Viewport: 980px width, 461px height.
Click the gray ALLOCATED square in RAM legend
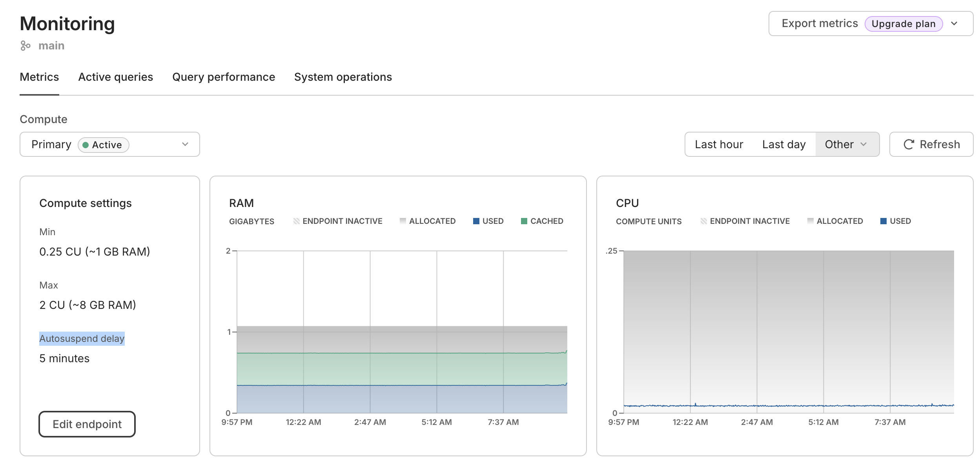[x=402, y=221]
